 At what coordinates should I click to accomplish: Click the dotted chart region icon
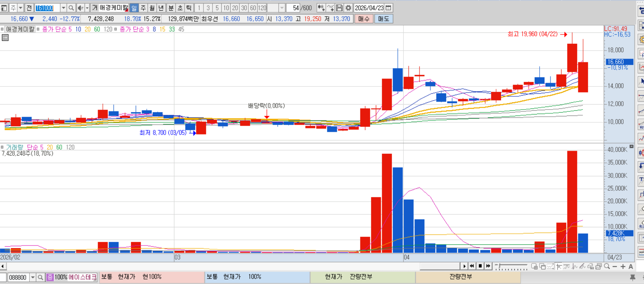point(550,266)
